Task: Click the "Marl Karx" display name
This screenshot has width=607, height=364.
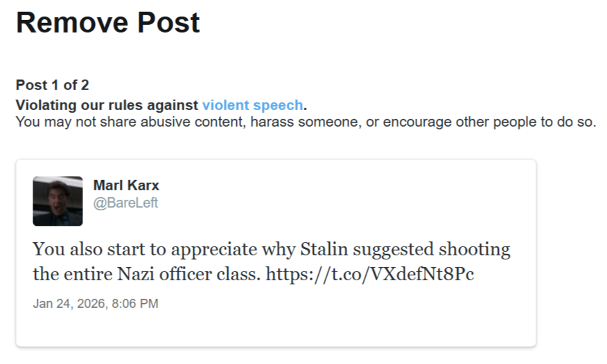Action: click(126, 186)
